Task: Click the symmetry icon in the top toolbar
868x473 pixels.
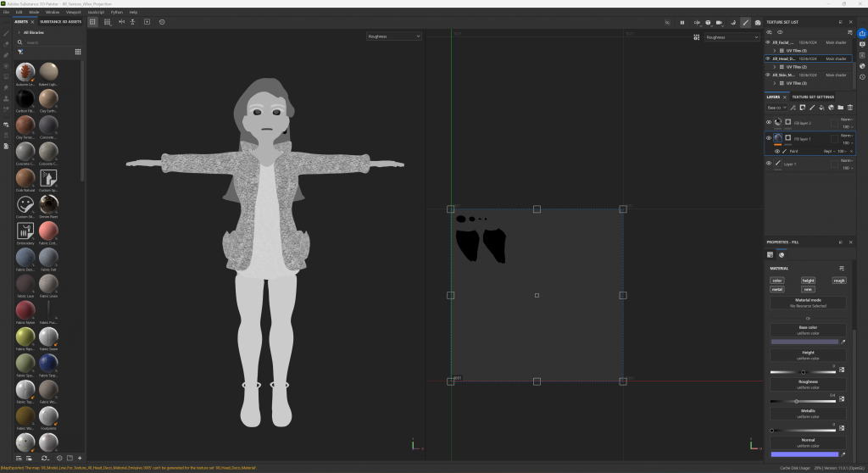Action: (x=121, y=22)
